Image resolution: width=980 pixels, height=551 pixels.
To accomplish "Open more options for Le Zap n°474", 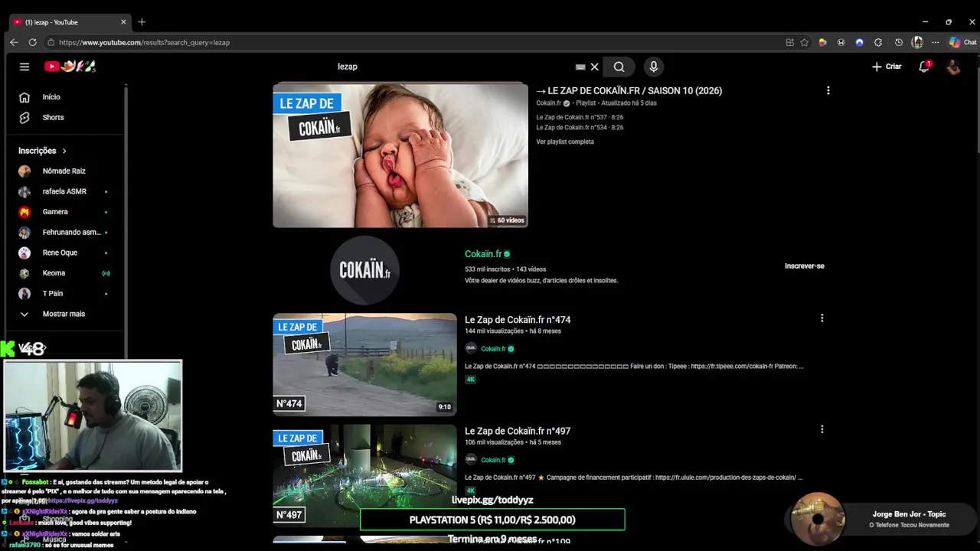I will pos(822,318).
